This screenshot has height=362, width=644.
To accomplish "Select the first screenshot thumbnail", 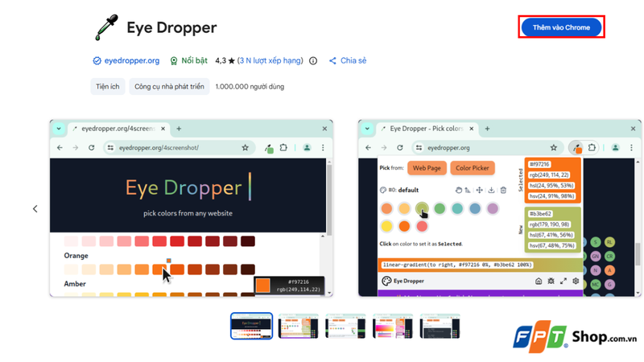I will 251,327.
